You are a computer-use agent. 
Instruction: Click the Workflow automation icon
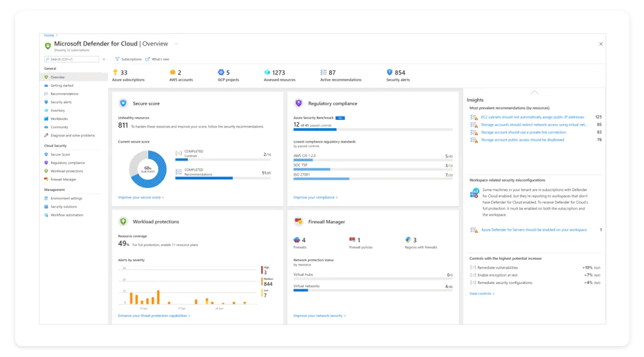(46, 215)
